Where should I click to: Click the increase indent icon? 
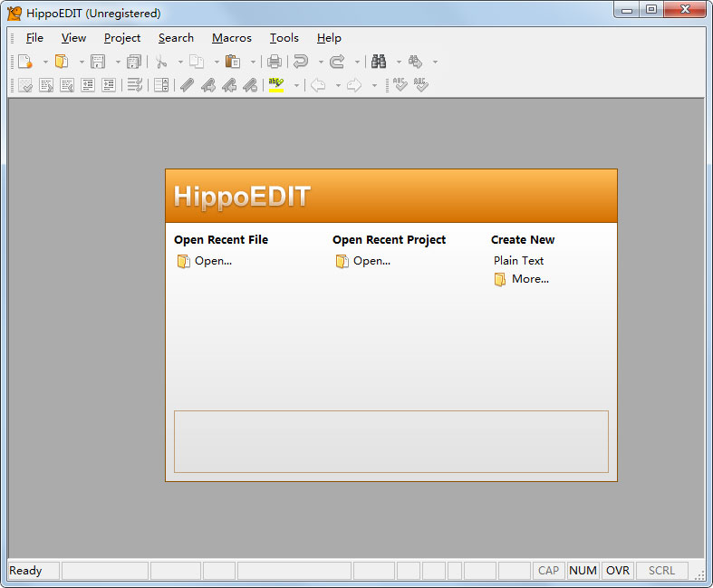[x=109, y=85]
